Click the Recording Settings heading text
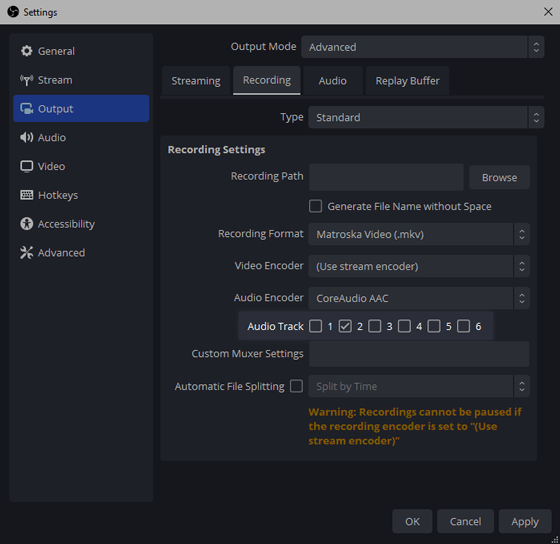560x544 pixels. click(x=216, y=150)
